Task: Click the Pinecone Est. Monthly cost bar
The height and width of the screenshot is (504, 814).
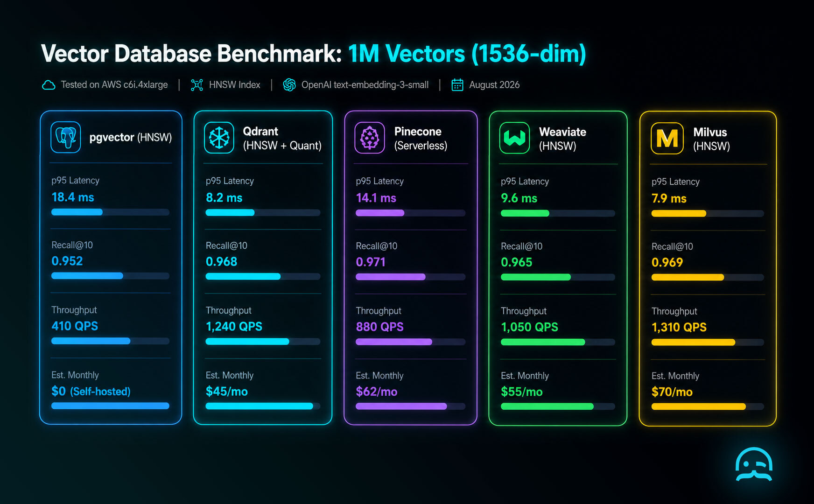Action: (x=410, y=406)
